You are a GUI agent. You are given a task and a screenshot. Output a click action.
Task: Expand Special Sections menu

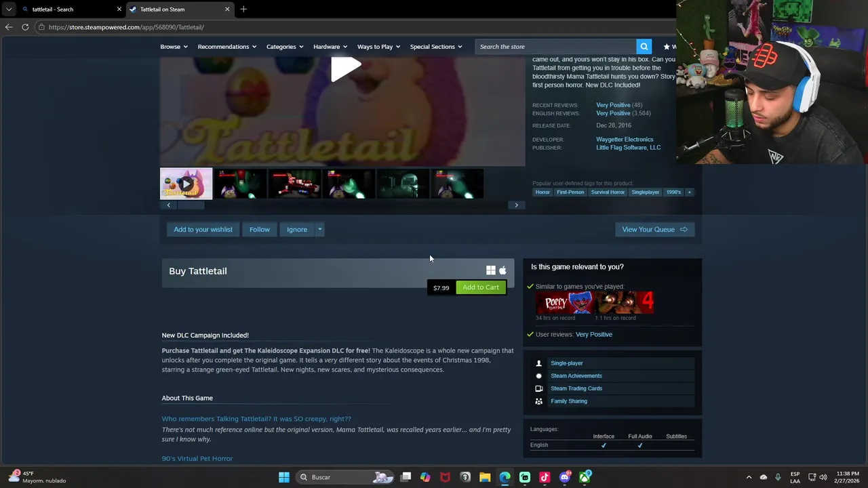click(435, 47)
